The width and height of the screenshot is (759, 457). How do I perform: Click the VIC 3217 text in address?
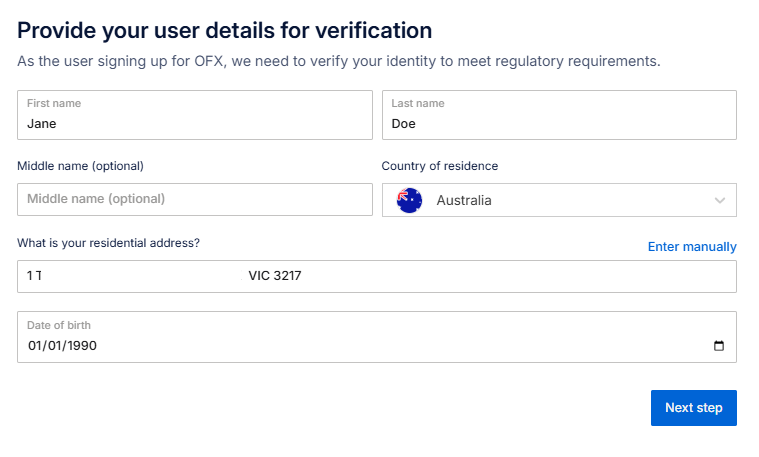click(275, 276)
